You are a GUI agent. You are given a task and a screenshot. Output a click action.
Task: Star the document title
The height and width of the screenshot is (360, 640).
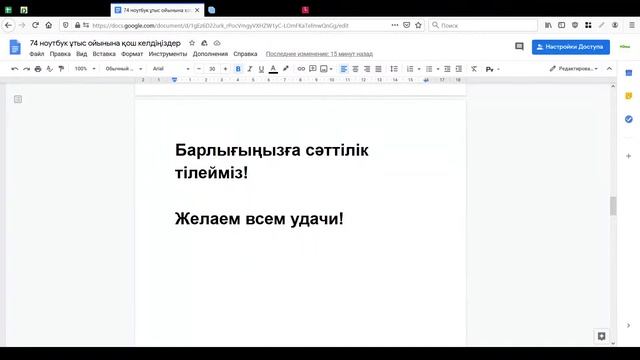click(x=192, y=43)
